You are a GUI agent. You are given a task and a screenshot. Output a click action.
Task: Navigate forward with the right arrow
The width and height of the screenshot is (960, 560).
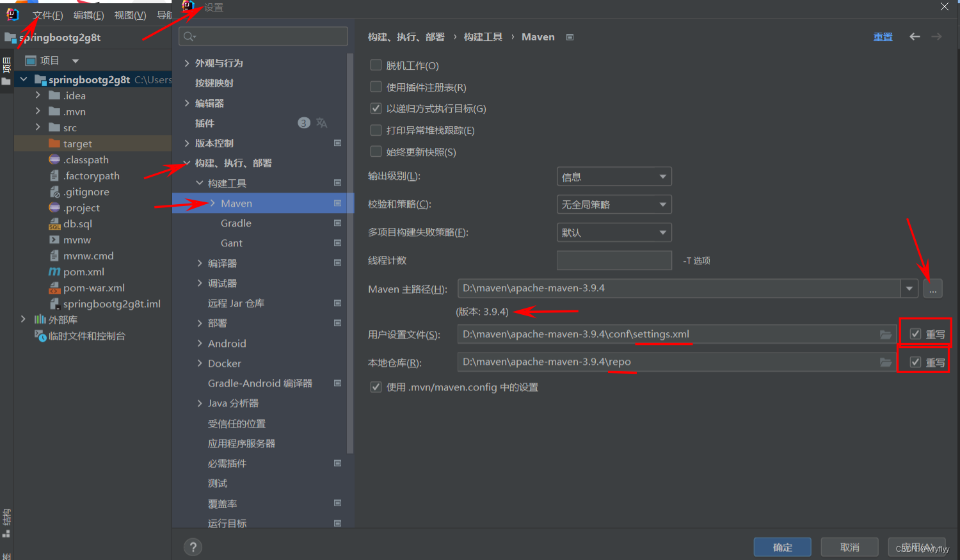pos(936,36)
